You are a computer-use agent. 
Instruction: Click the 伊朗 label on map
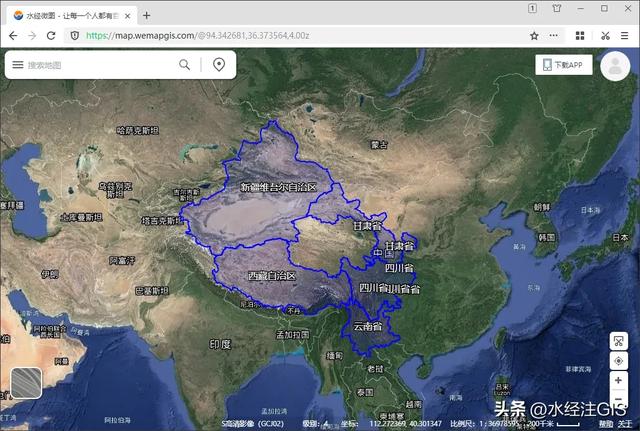pyautogui.click(x=50, y=274)
